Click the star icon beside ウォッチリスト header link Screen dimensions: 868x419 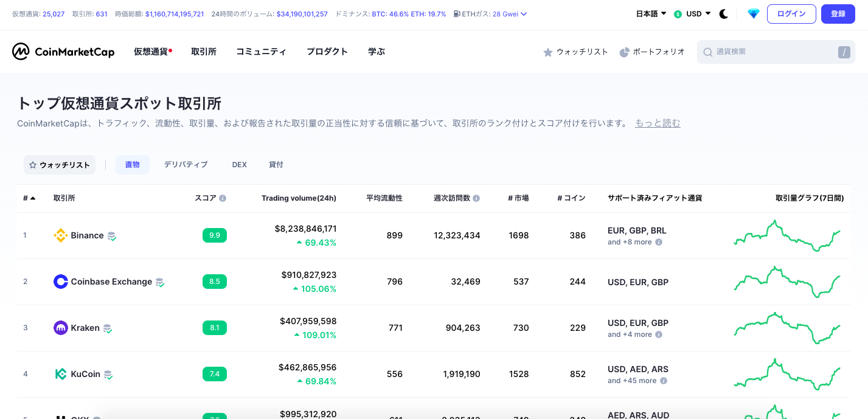[549, 52]
